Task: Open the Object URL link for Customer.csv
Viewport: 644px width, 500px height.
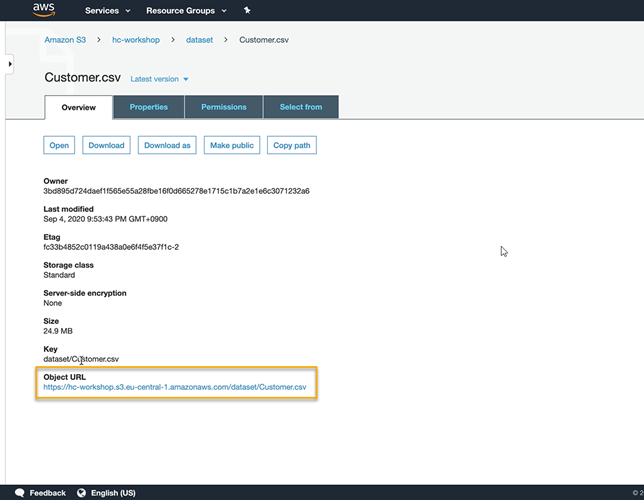Action: tap(175, 387)
